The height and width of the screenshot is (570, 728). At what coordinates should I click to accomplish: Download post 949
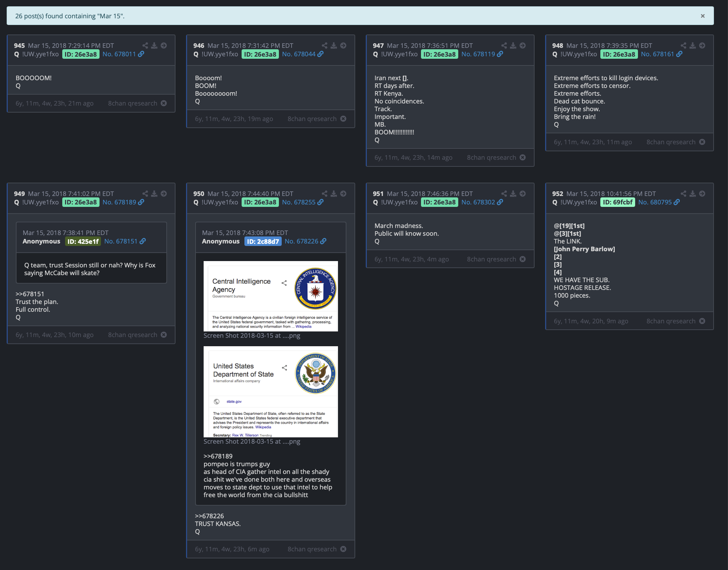[x=154, y=194]
